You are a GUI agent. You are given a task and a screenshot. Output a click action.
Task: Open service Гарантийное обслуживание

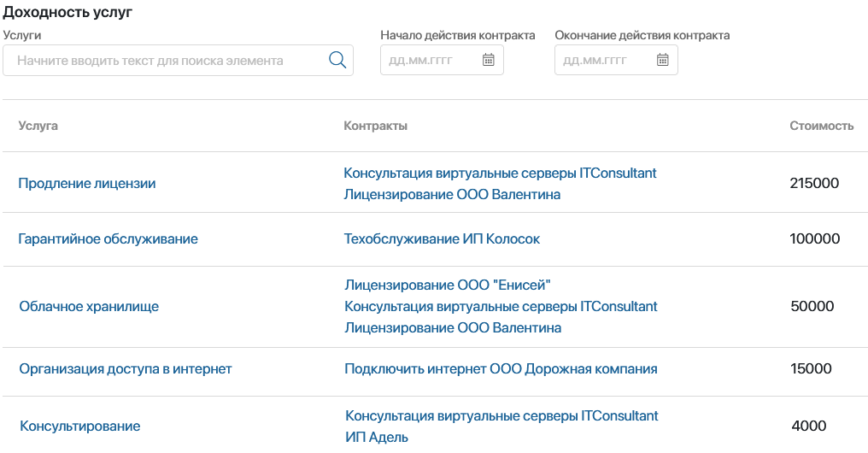[x=108, y=238]
